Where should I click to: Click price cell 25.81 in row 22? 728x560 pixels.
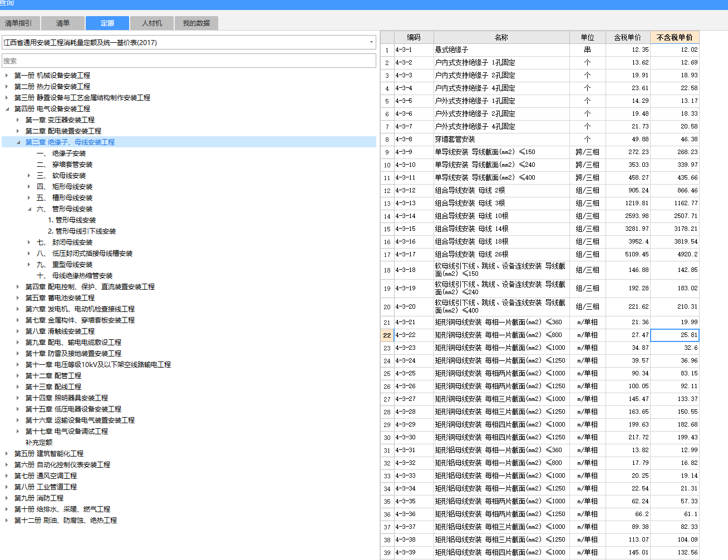(x=675, y=335)
